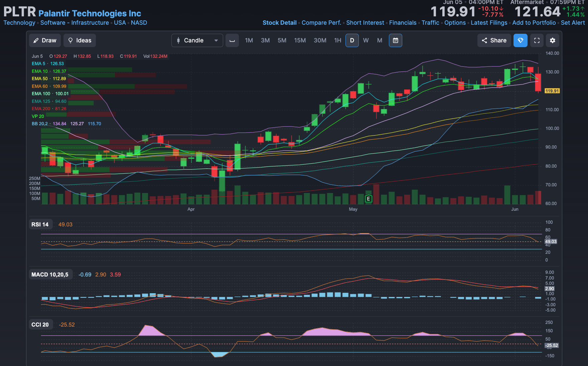Click the 2.90 MACD value tag on axis
This screenshot has width=588, height=366.
(550, 289)
